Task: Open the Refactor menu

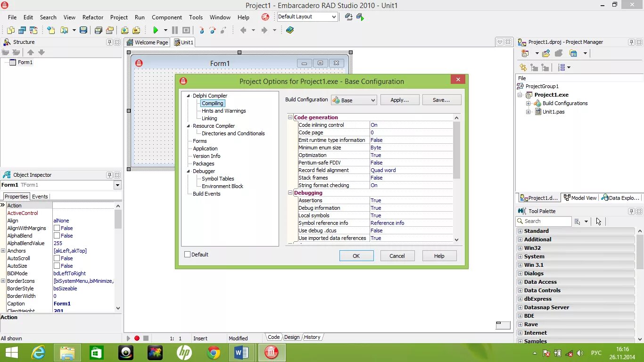Action: tap(93, 17)
